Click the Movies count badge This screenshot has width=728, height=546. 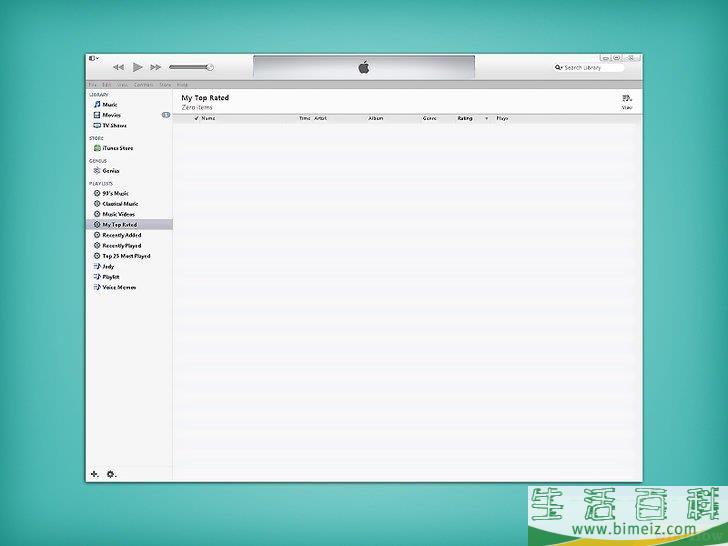pos(166,115)
